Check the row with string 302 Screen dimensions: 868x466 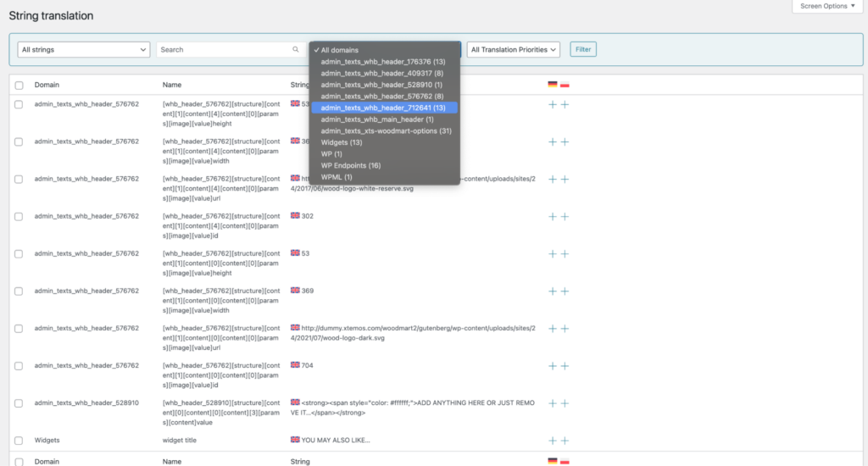coord(19,216)
